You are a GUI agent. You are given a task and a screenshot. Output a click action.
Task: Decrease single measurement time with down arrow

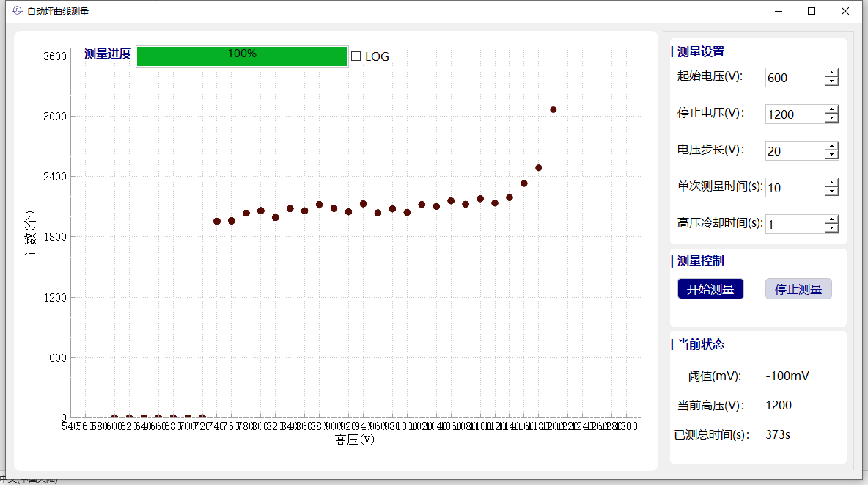[x=831, y=192]
